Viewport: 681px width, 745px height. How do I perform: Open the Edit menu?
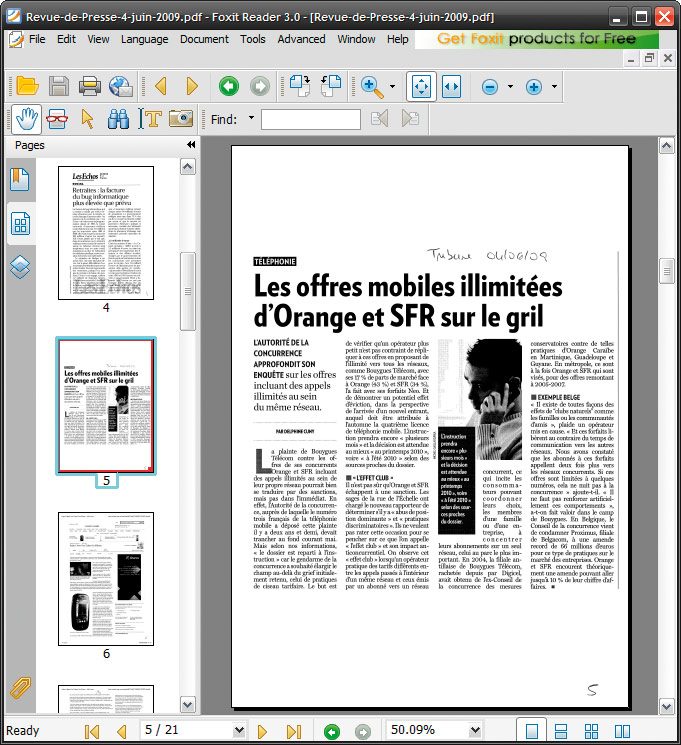point(66,39)
